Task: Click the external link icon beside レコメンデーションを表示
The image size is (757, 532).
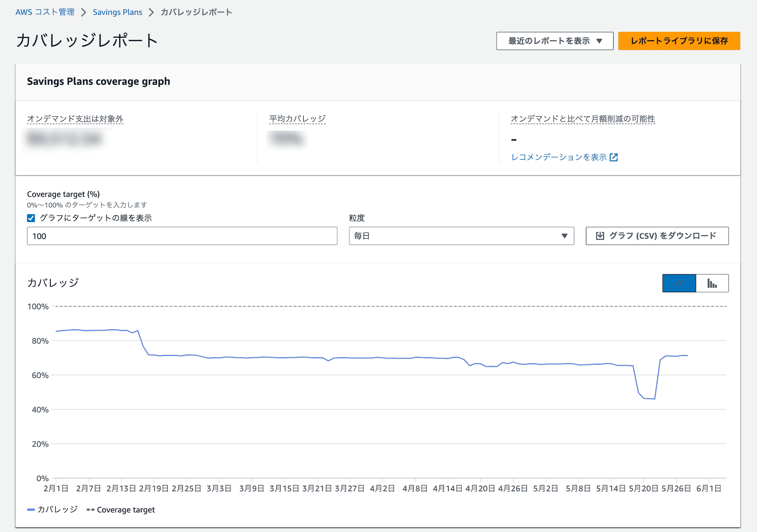Action: point(614,157)
